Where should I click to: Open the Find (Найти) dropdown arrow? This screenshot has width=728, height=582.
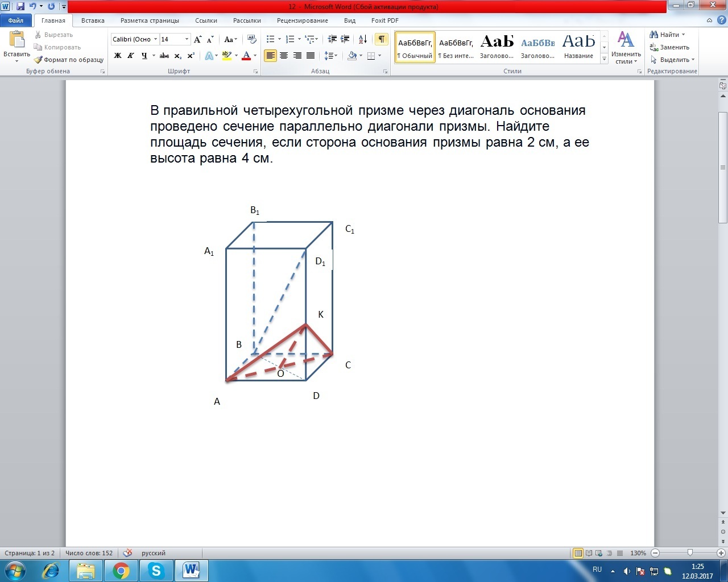(683, 35)
